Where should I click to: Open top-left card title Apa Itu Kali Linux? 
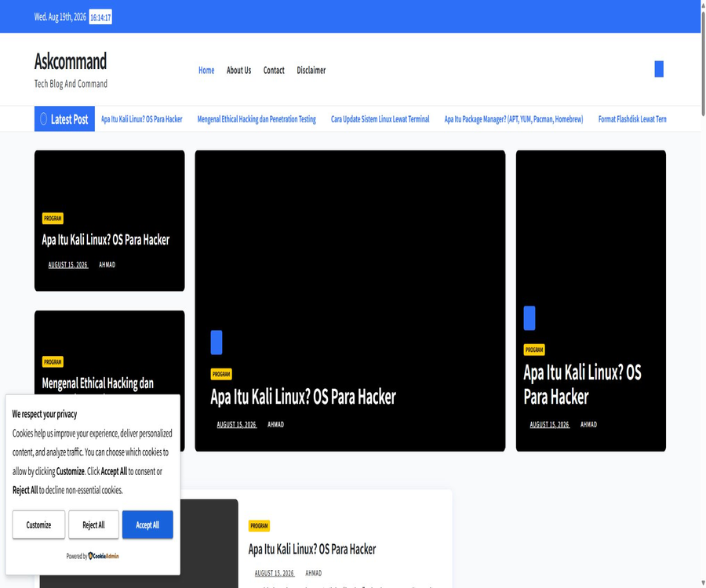(x=106, y=240)
